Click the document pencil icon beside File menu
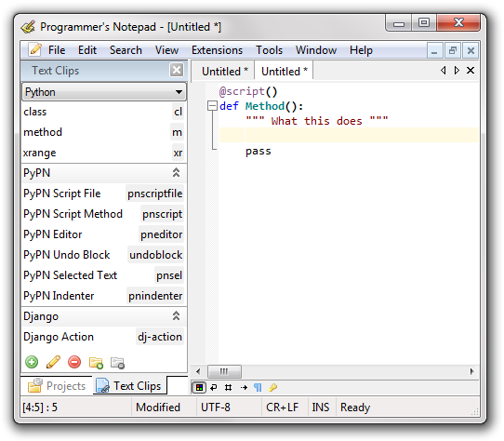 (x=34, y=50)
